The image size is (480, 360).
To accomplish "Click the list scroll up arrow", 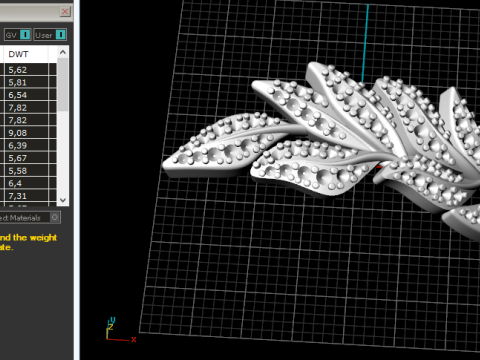I will [63, 52].
